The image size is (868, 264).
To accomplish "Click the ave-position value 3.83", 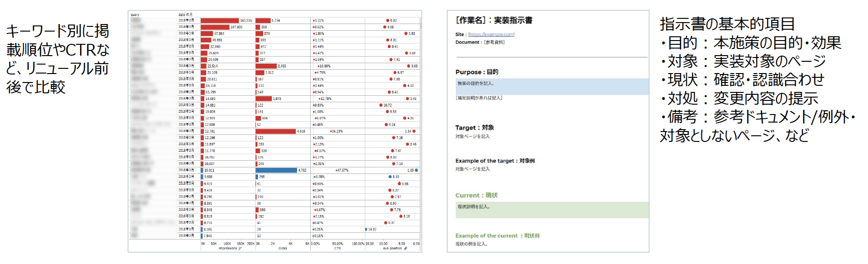I will (x=412, y=34).
